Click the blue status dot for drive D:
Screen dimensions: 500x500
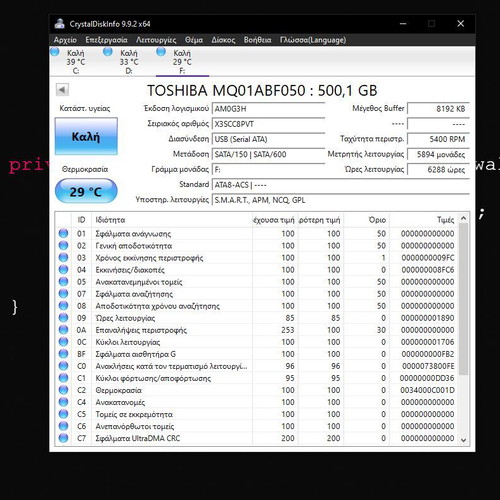108,52
